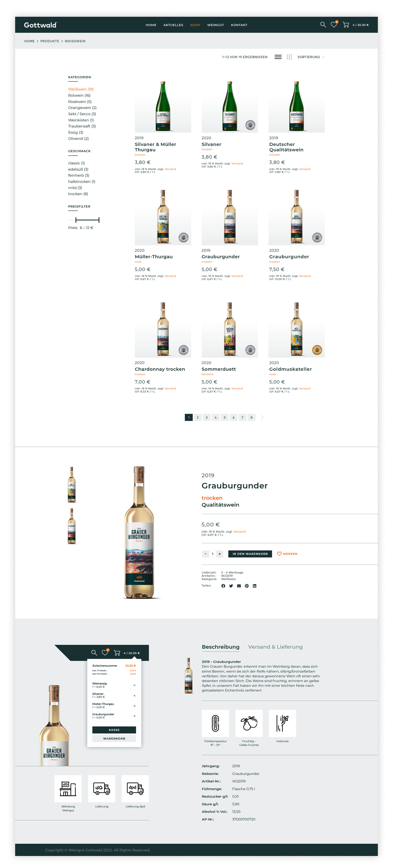The width and height of the screenshot is (393, 868).
Task: Share the product on LinkedIn
Action: pos(254,586)
